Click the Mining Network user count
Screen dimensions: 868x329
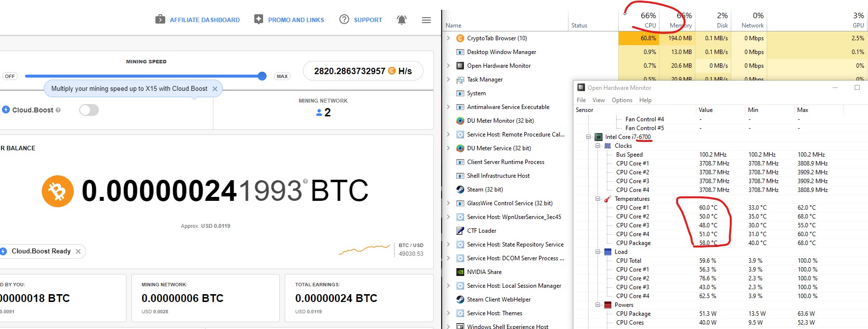(323, 112)
